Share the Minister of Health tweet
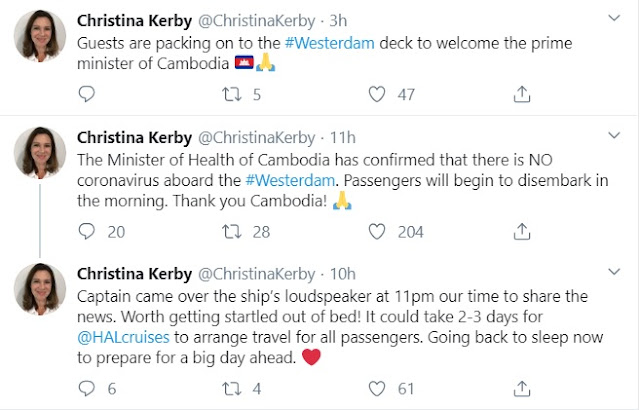The width and height of the screenshot is (640, 410). (521, 232)
